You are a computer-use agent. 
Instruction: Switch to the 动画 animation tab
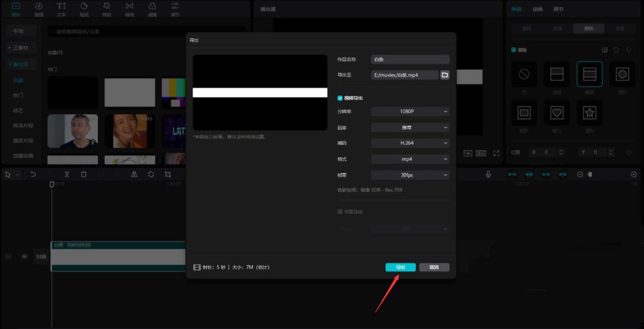(x=538, y=9)
